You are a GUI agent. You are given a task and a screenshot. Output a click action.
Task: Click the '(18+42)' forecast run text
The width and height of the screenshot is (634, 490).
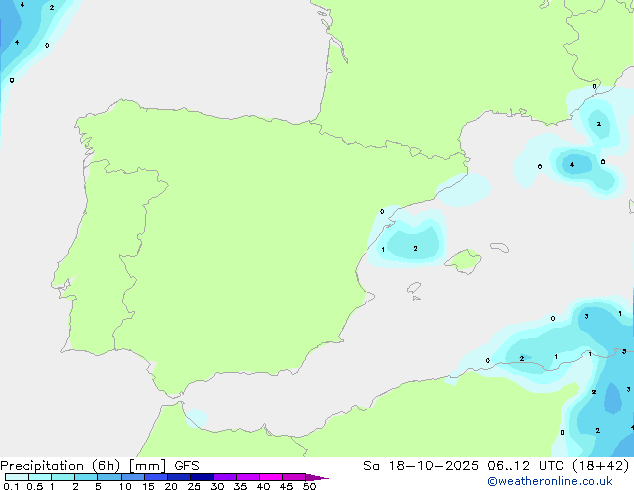[x=602, y=466]
